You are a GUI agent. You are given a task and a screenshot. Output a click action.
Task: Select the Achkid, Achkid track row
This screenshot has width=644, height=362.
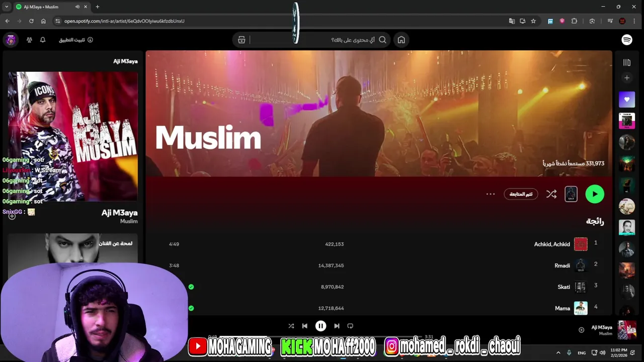coord(378,244)
